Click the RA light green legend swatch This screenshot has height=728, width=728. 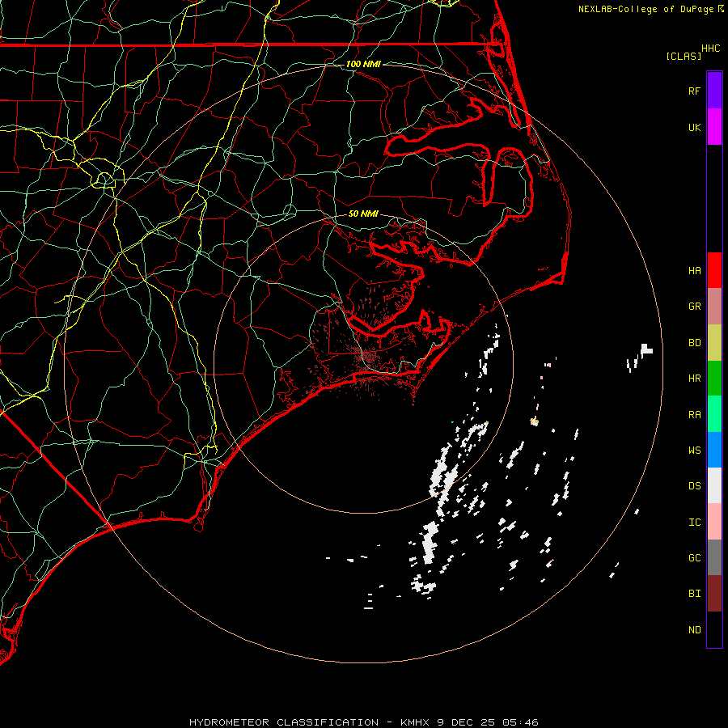pos(714,414)
